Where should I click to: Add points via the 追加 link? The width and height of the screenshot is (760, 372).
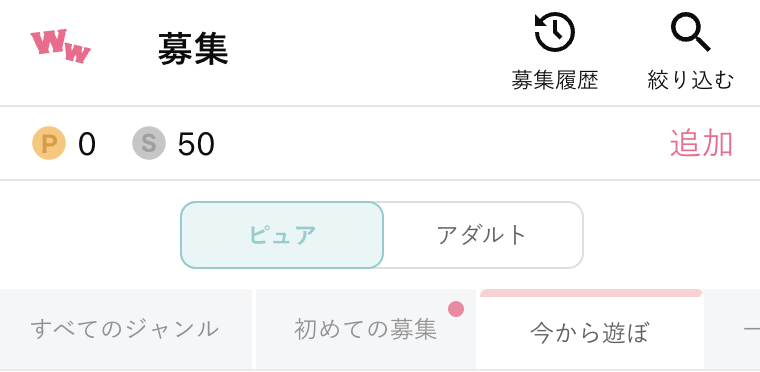tap(701, 143)
